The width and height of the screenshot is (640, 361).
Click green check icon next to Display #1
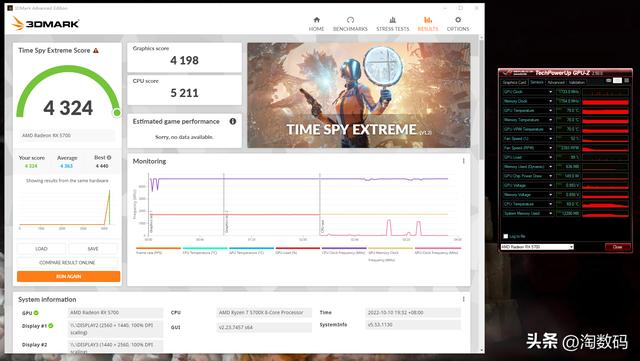point(51,326)
